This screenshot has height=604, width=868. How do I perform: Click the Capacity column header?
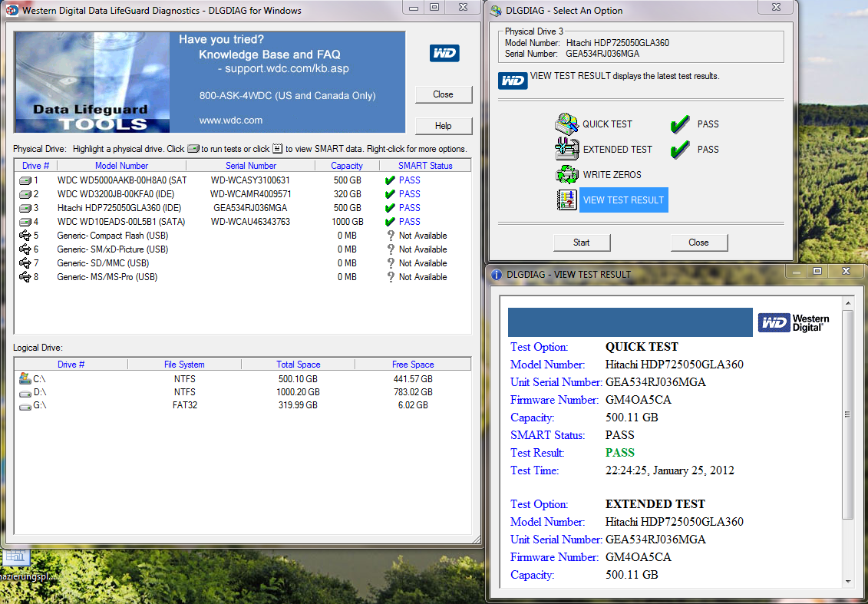point(347,166)
